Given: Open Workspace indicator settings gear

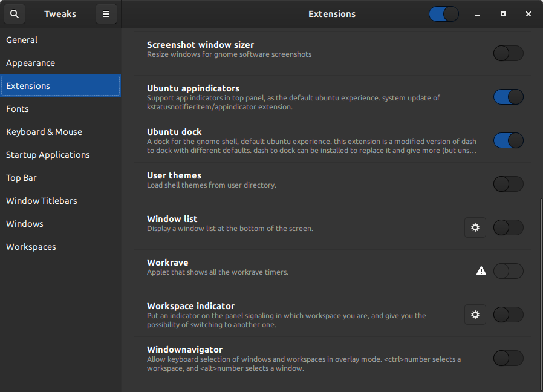Looking at the screenshot, I should click(475, 315).
